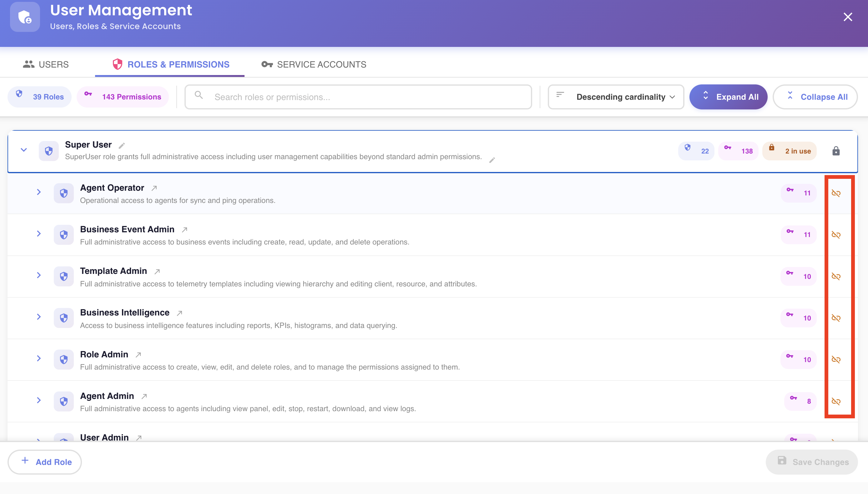Unlink the Business Event Admin role
The width and height of the screenshot is (868, 494).
tap(836, 235)
